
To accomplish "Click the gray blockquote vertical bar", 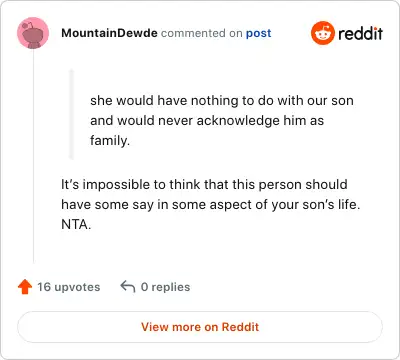I will click(x=71, y=114).
